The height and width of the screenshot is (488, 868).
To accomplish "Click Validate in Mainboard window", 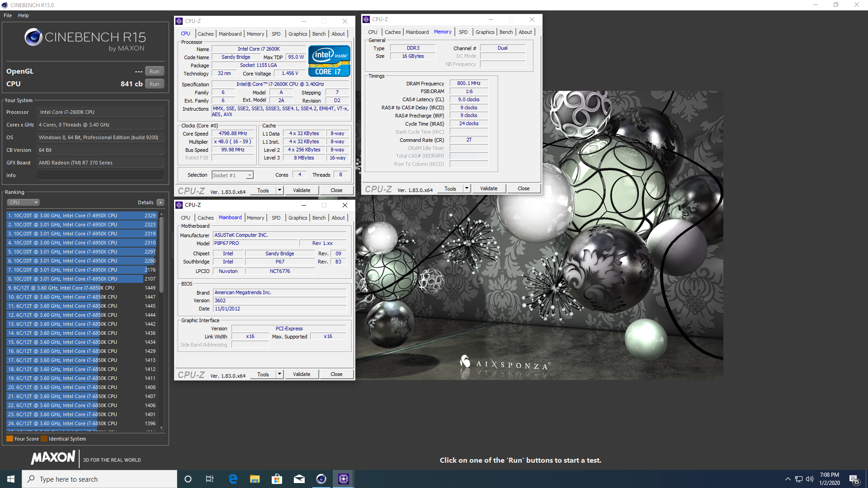I will pos(302,374).
